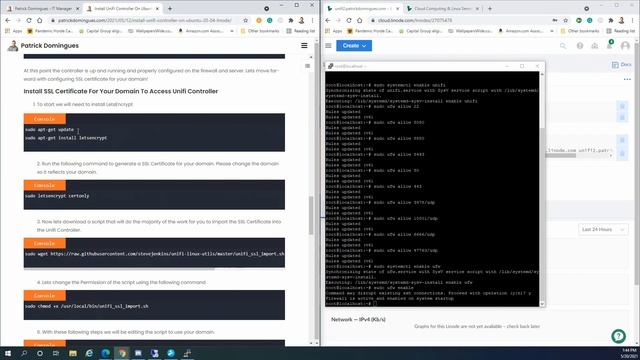
Task: Open the extensions puzzle icon in left browser
Action: (x=291, y=20)
